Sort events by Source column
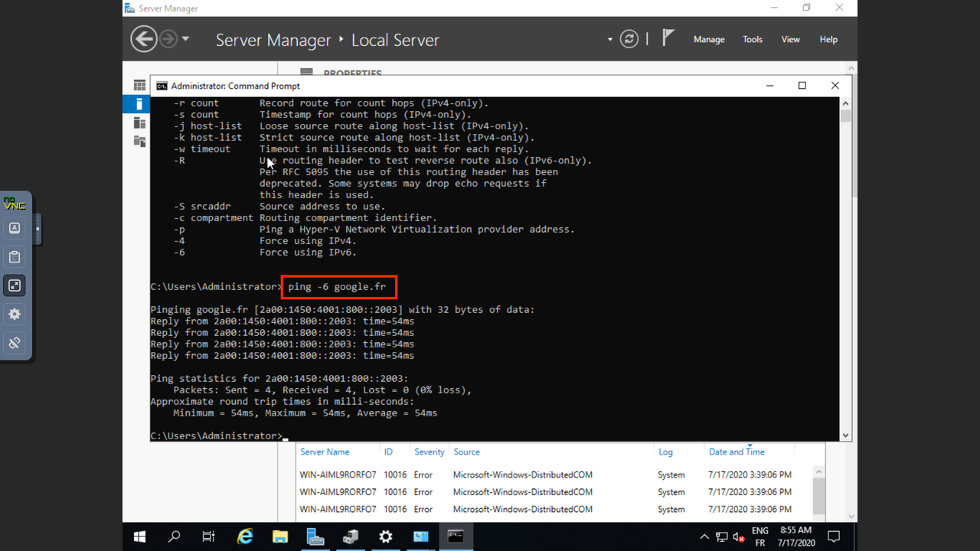The height and width of the screenshot is (551, 980). 466,452
